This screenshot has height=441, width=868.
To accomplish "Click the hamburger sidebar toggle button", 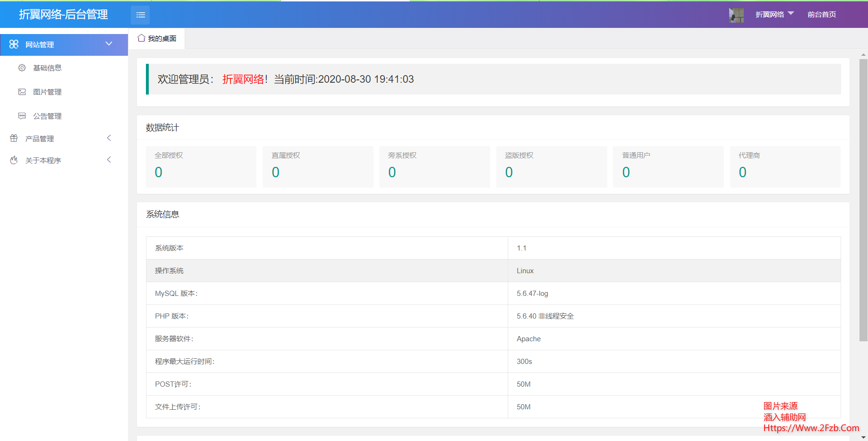I will pos(140,15).
